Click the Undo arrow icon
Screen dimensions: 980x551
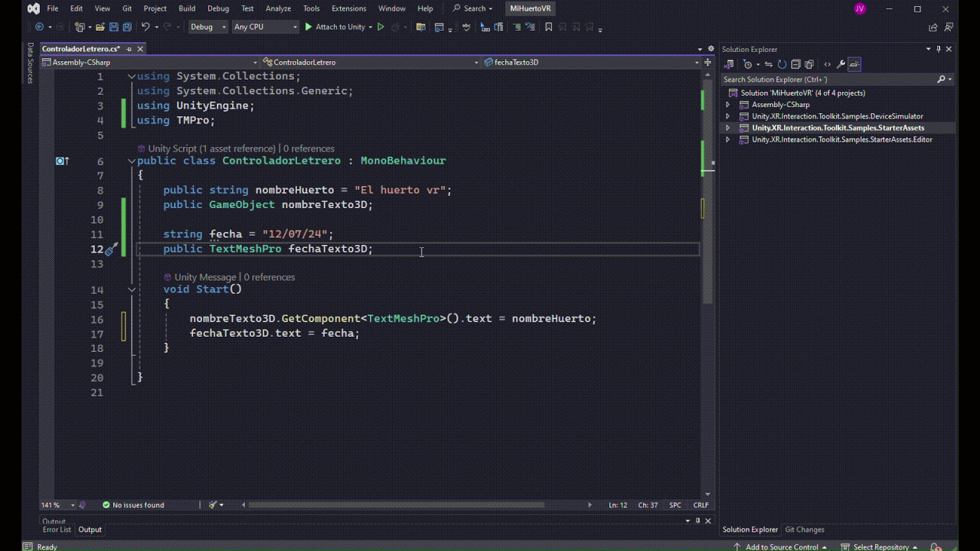[x=145, y=27]
